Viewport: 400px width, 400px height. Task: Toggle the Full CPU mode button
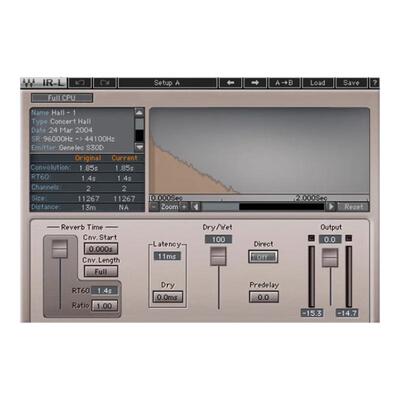pyautogui.click(x=62, y=98)
